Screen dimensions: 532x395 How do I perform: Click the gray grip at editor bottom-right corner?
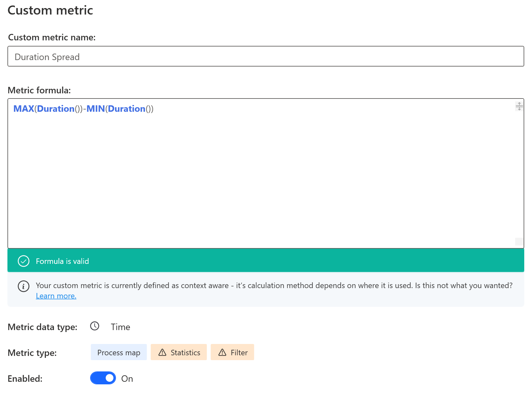(x=519, y=241)
